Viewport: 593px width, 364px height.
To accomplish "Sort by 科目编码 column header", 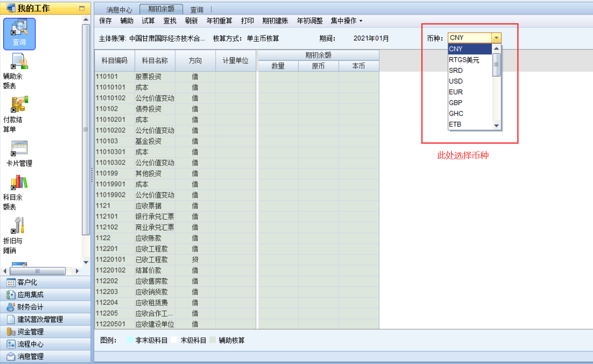I will (x=114, y=61).
